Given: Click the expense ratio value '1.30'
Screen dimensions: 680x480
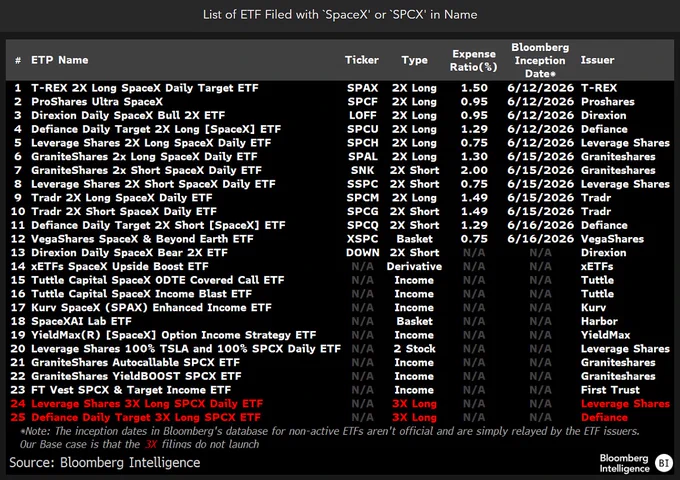Looking at the screenshot, I should [474, 157].
